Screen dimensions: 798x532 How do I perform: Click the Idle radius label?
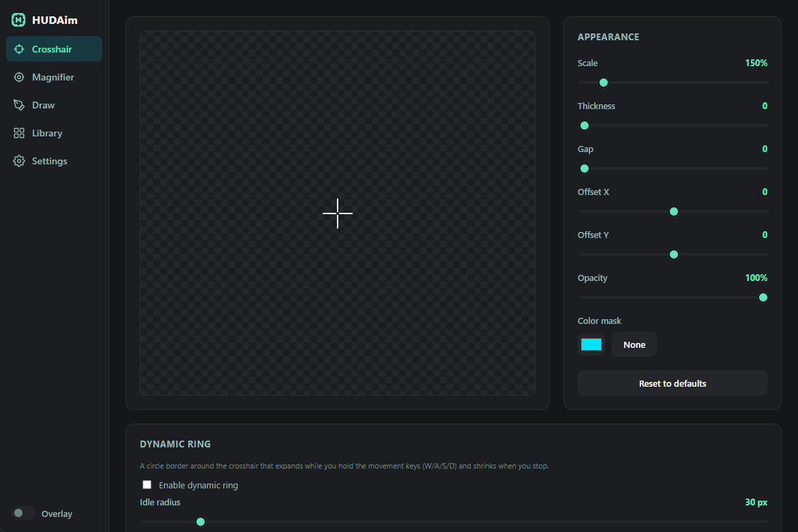pyautogui.click(x=160, y=502)
